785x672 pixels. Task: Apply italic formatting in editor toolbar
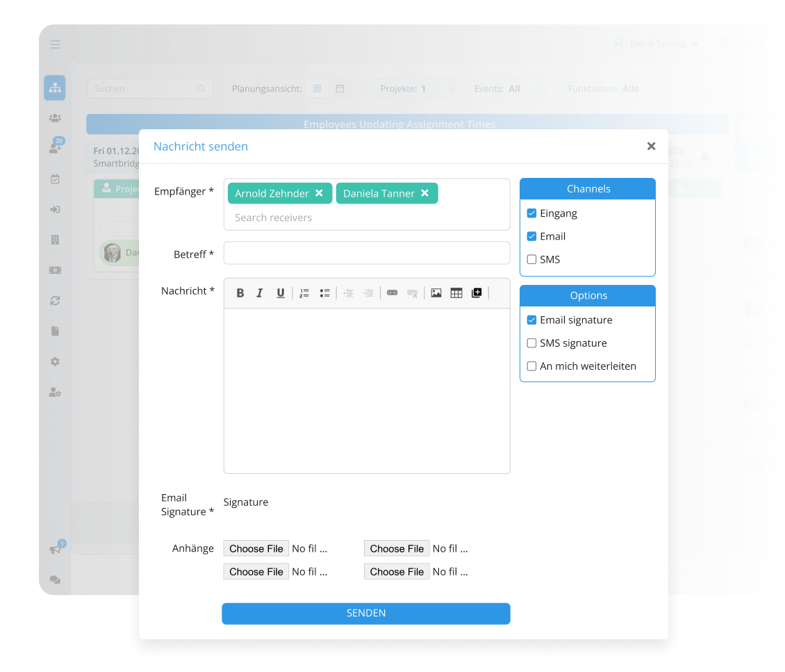[260, 293]
